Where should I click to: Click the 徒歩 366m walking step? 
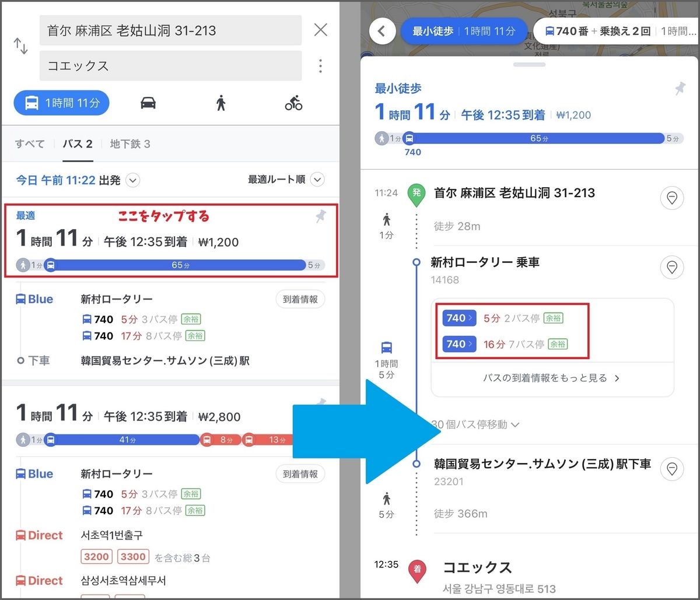coord(461,514)
